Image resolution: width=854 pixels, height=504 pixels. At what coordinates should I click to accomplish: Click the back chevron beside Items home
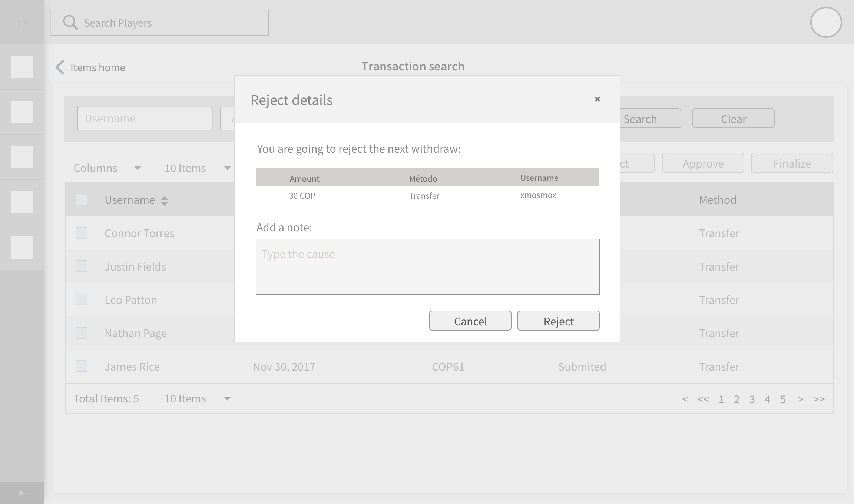click(60, 67)
